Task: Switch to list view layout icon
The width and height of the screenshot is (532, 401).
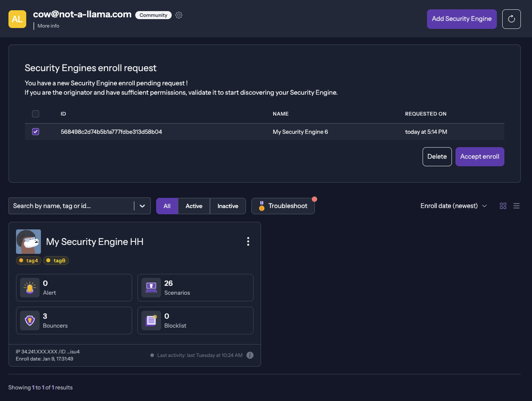Action: pos(516,206)
